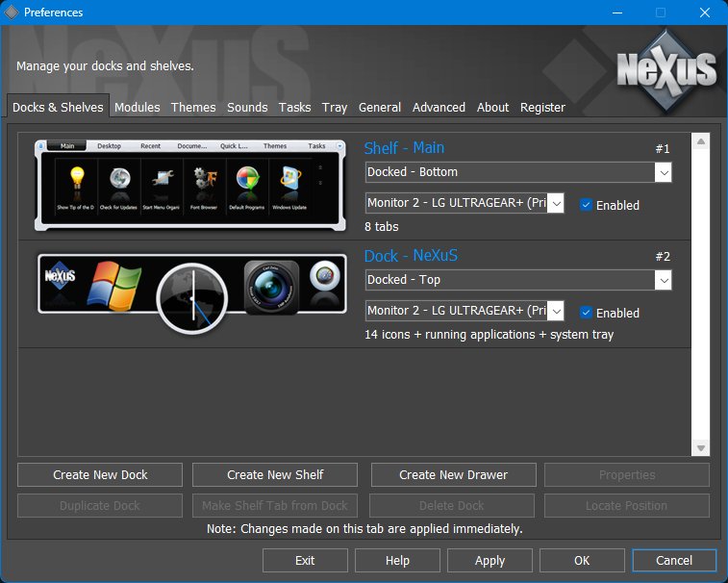
Task: Click the '8 tabs' text
Action: pos(381,227)
